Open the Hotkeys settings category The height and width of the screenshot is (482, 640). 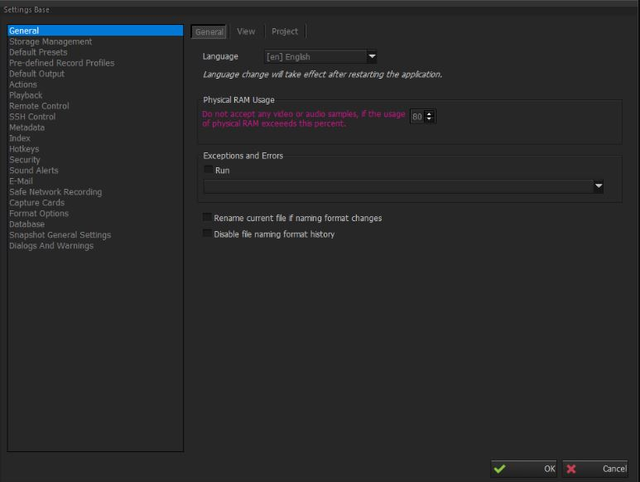coord(24,149)
